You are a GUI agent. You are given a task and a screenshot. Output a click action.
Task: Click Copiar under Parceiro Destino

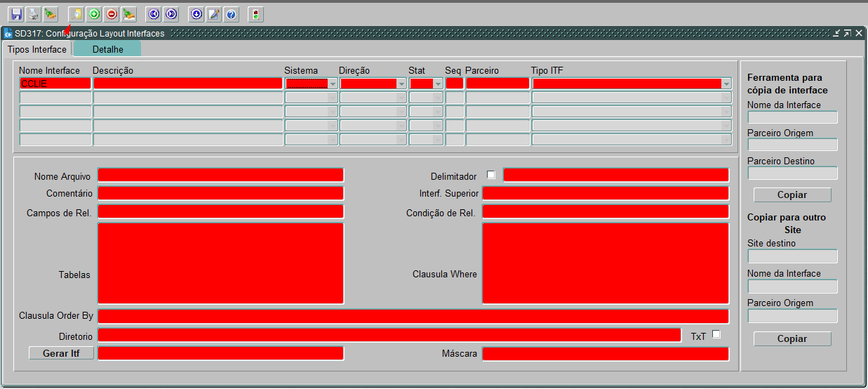(x=792, y=194)
